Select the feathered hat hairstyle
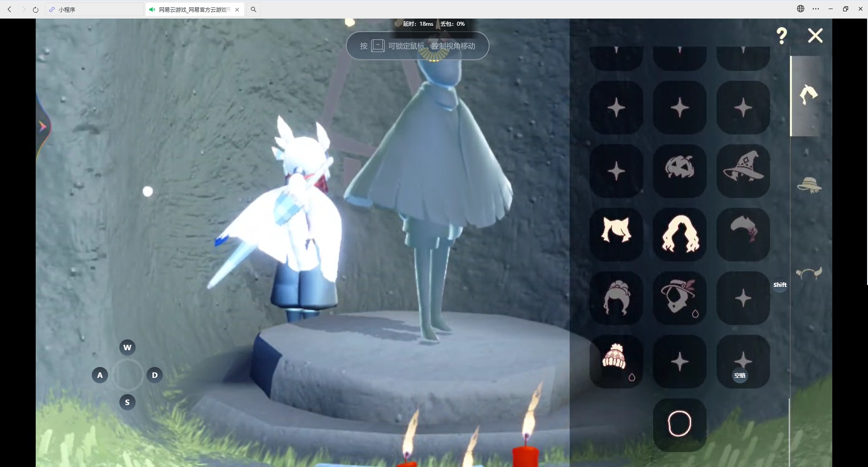 [x=679, y=298]
